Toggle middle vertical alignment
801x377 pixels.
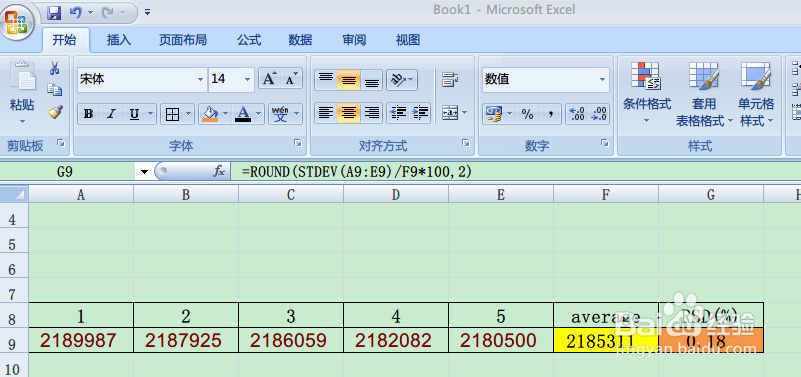coord(348,80)
